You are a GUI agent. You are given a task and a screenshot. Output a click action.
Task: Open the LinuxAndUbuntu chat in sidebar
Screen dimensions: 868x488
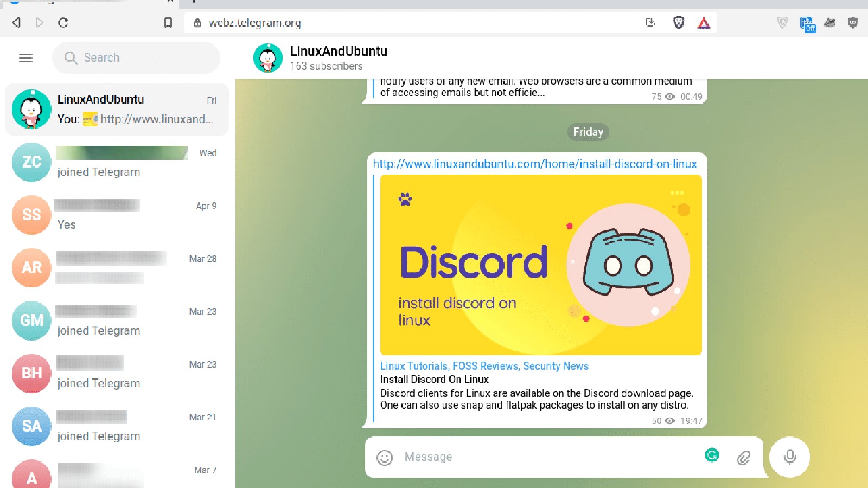(117, 109)
